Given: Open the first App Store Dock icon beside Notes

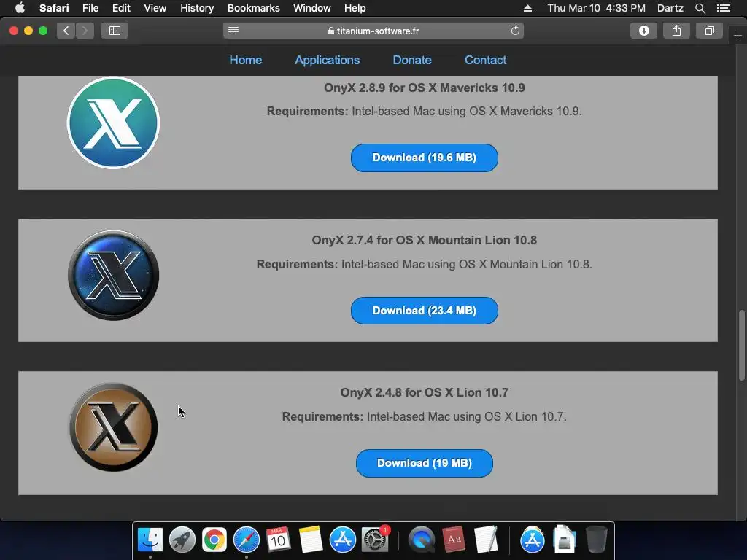Looking at the screenshot, I should pos(343,540).
